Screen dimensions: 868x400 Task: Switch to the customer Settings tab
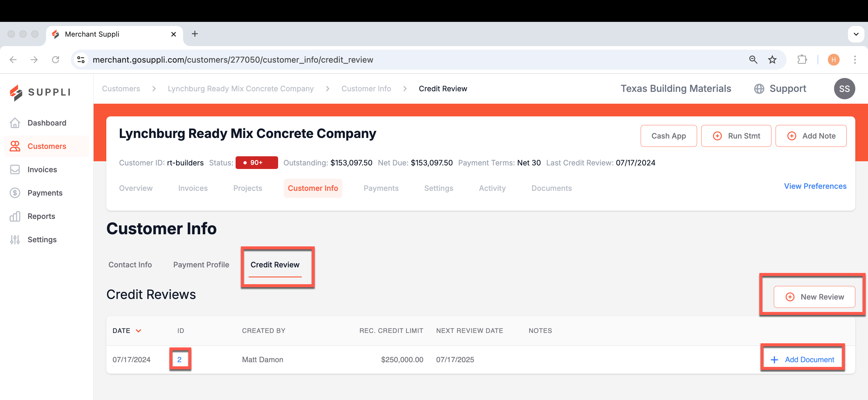439,188
